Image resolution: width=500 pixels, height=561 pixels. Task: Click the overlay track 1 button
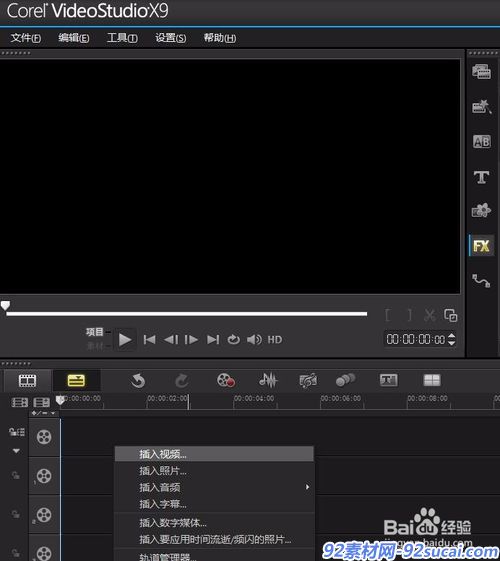pos(44,476)
